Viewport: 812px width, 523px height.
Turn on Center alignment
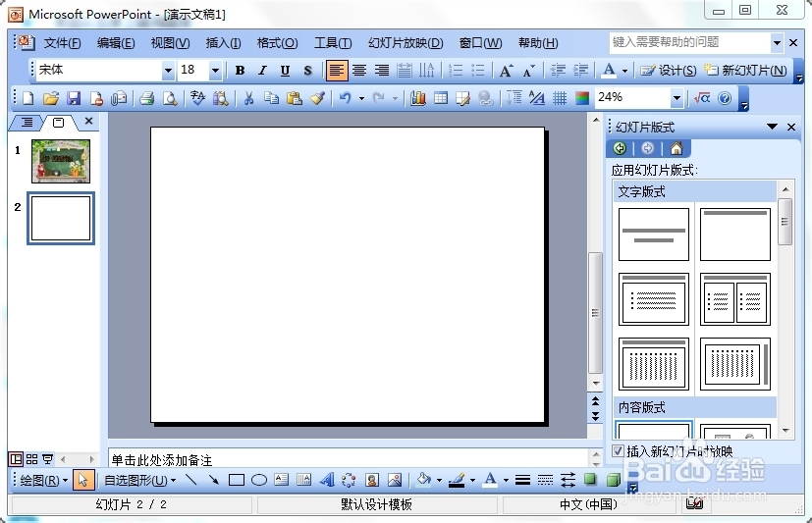(359, 71)
